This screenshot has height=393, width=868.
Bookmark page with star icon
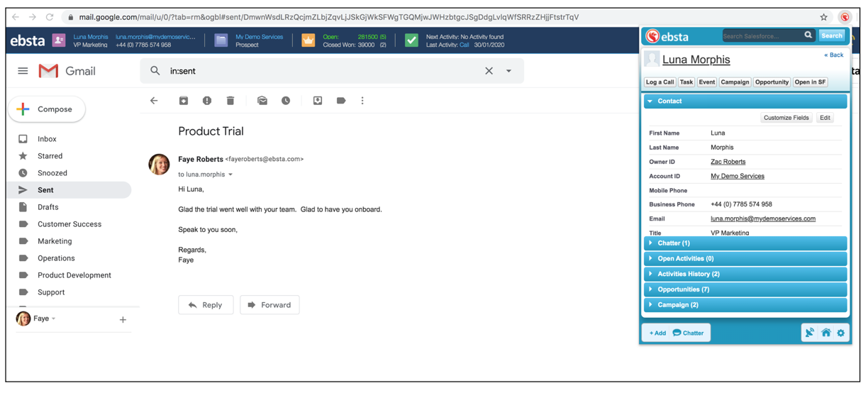click(823, 17)
